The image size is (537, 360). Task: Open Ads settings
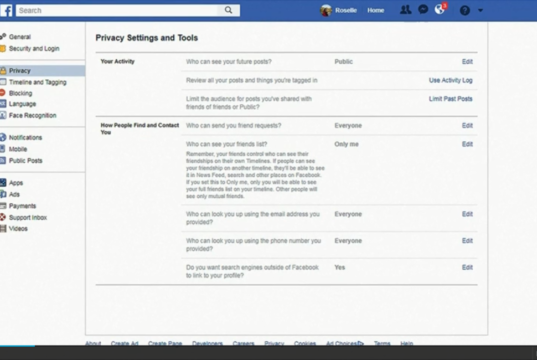click(14, 194)
